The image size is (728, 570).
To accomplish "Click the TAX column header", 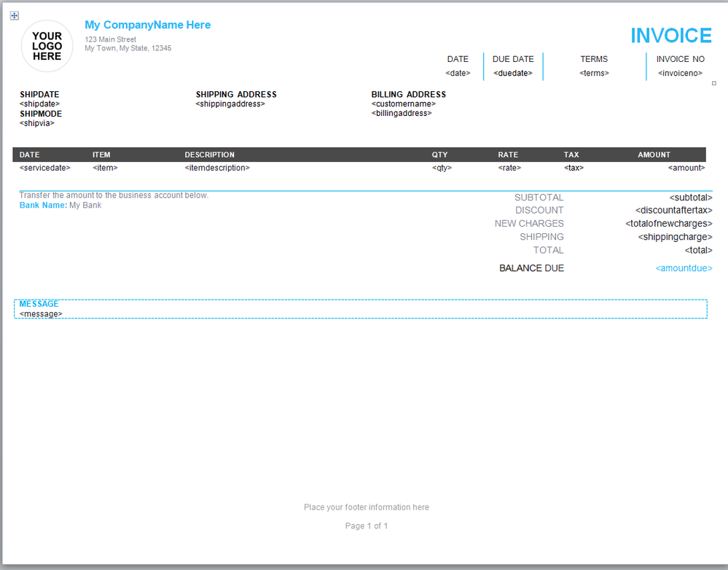I will pyautogui.click(x=571, y=155).
